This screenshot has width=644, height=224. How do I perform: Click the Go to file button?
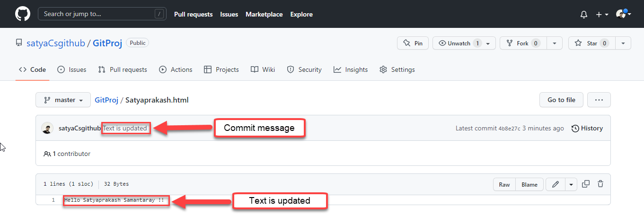pyautogui.click(x=561, y=100)
